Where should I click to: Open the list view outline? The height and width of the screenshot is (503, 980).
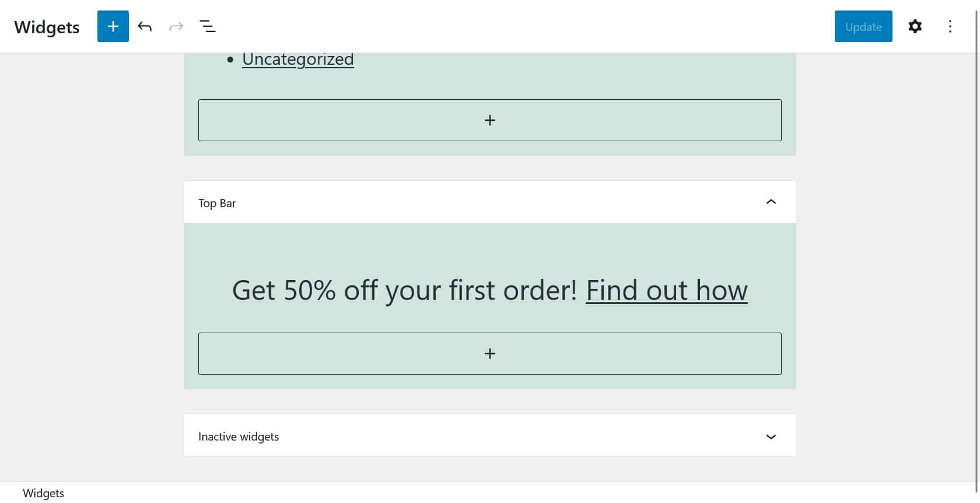coord(208,26)
